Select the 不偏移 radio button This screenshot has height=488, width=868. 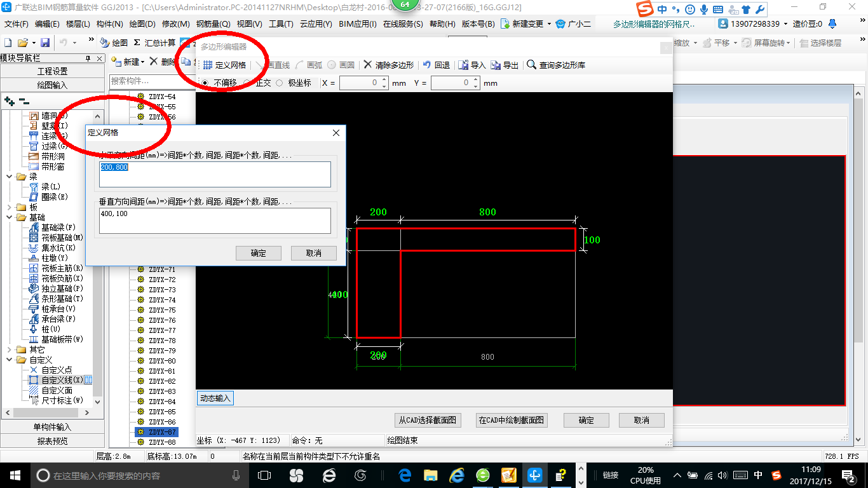[205, 83]
